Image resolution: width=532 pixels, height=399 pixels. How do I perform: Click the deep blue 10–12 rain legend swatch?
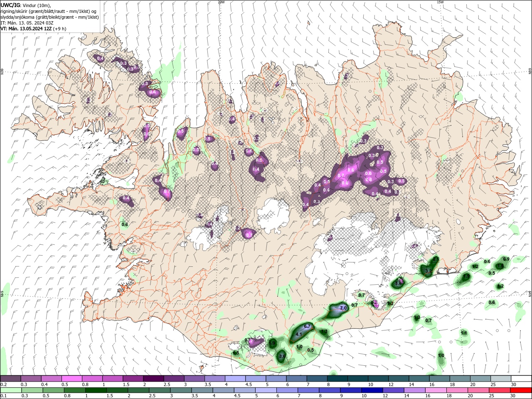[x=372, y=390]
